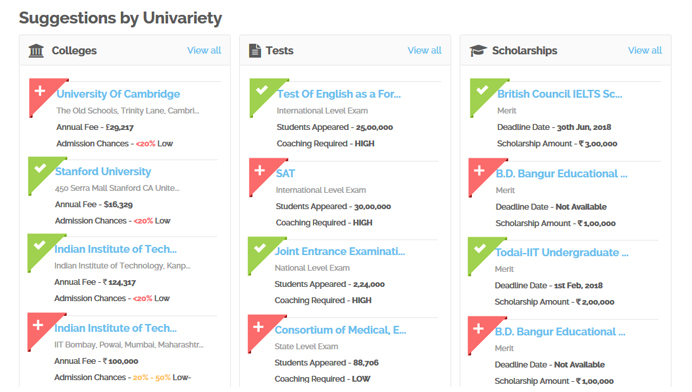Add Consortium of Medical test via plus badge
This screenshot has height=392, width=692.
tap(259, 327)
